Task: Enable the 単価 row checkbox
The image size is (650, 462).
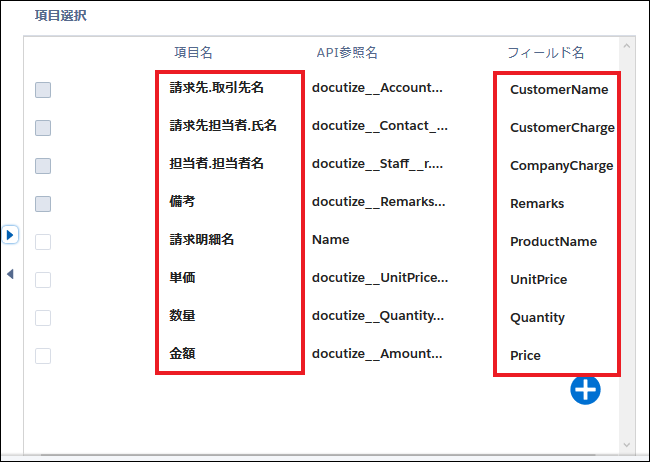Action: pyautogui.click(x=43, y=280)
